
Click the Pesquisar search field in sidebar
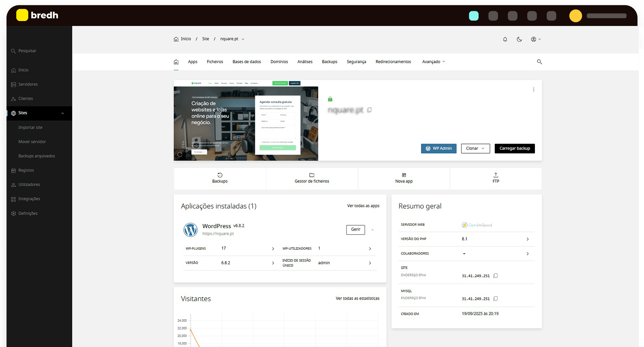point(27,51)
